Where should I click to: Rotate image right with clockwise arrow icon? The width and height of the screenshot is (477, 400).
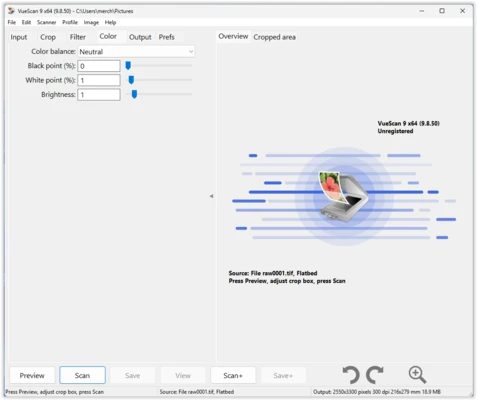click(x=375, y=375)
